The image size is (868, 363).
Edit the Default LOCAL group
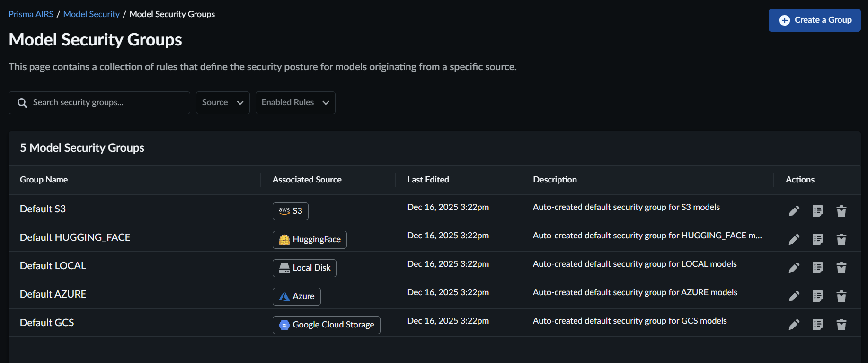[x=794, y=268]
